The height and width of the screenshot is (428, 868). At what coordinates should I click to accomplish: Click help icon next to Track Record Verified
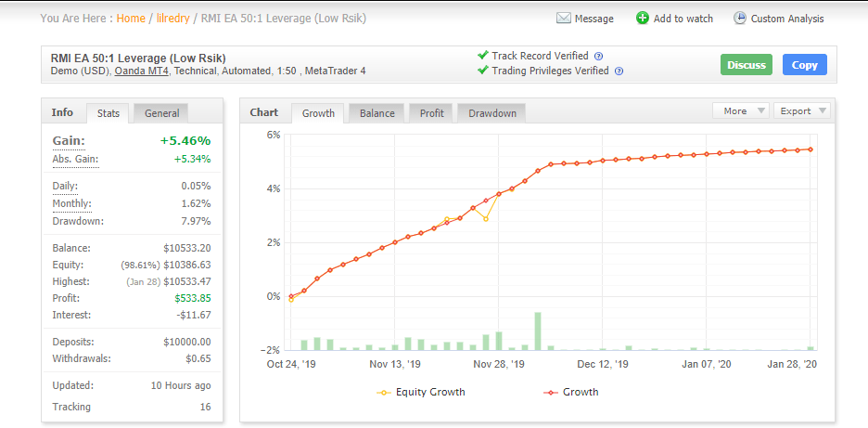coord(598,57)
